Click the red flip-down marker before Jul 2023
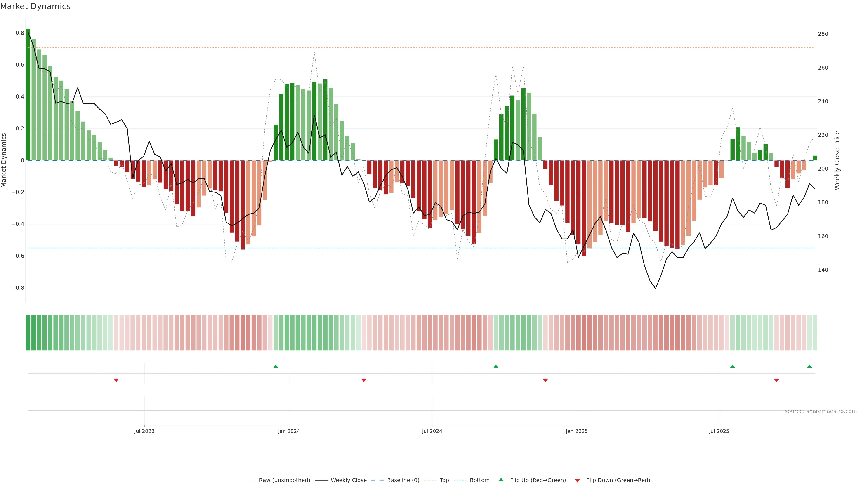 point(116,380)
